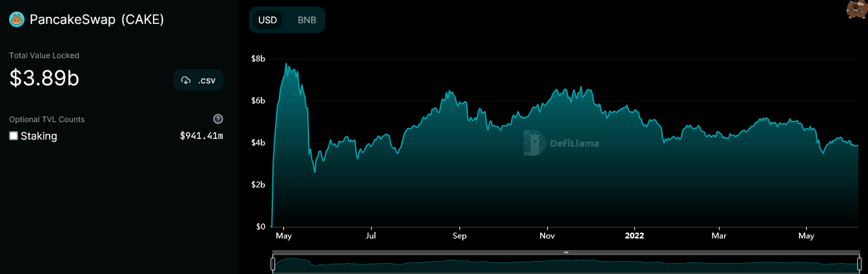Click the $2b y-axis label

point(258,185)
